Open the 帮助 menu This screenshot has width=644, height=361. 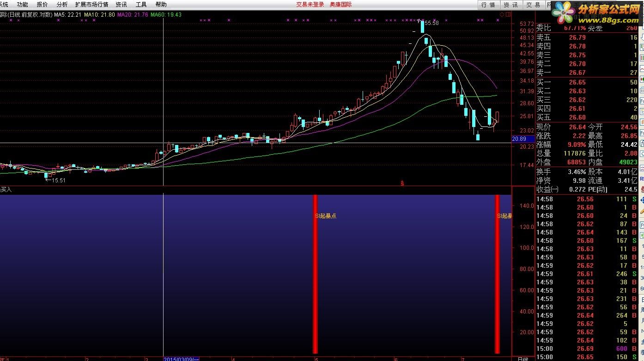pyautogui.click(x=161, y=4)
